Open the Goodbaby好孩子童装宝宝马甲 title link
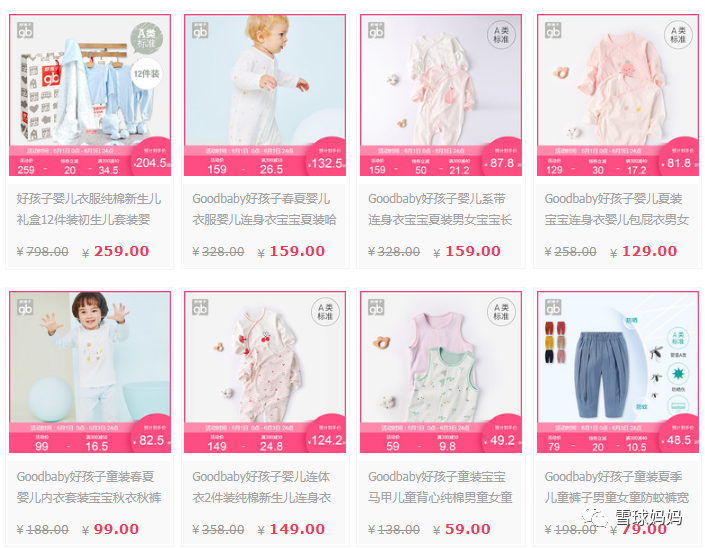The image size is (705, 548). (x=440, y=487)
